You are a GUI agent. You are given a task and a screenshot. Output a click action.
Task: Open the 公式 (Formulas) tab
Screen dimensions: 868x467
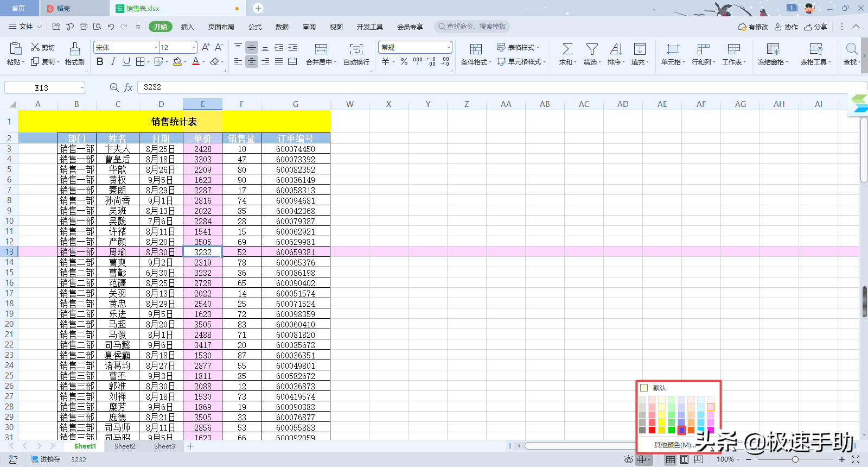(x=255, y=27)
